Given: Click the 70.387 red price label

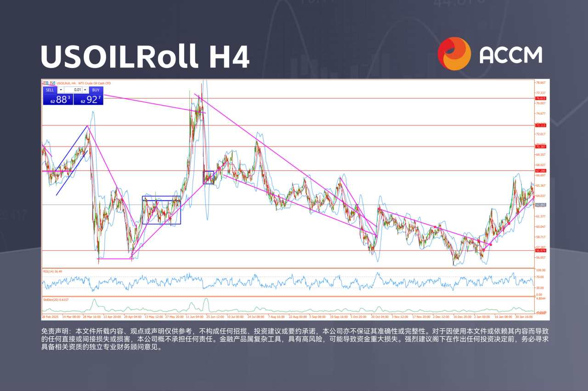Looking at the screenshot, I should [x=541, y=147].
